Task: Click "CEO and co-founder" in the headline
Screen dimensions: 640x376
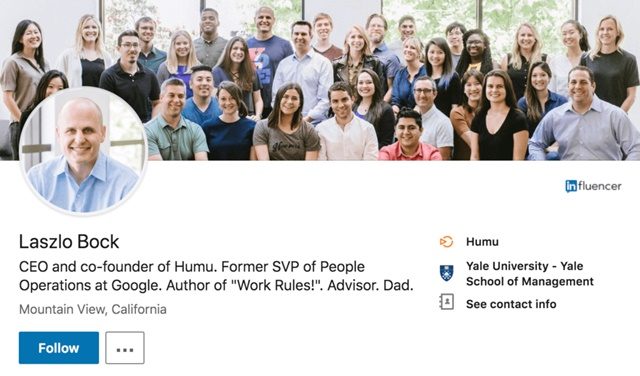Action: (x=88, y=267)
